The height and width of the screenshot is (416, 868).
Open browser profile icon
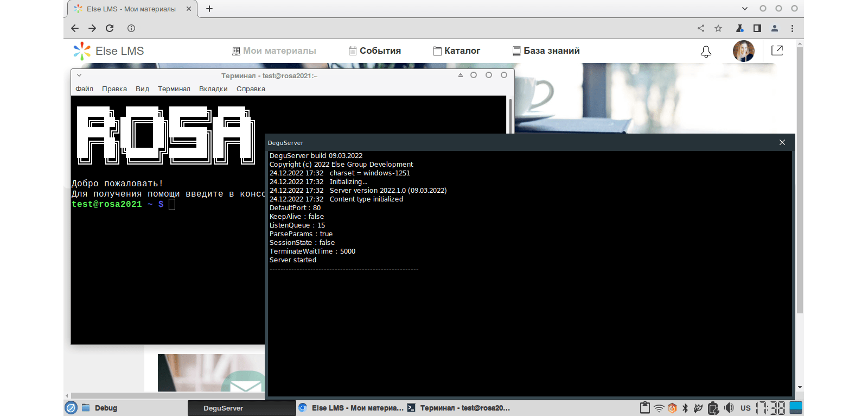775,28
